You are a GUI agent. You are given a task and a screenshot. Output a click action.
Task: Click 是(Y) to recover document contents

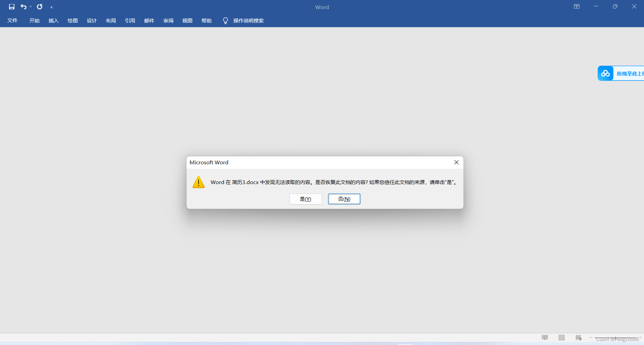coord(306,199)
